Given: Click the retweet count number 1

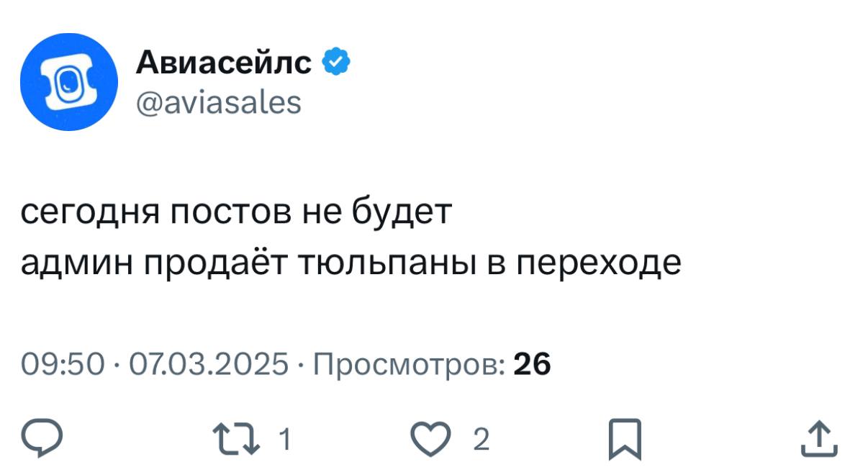Looking at the screenshot, I should click(x=284, y=439).
